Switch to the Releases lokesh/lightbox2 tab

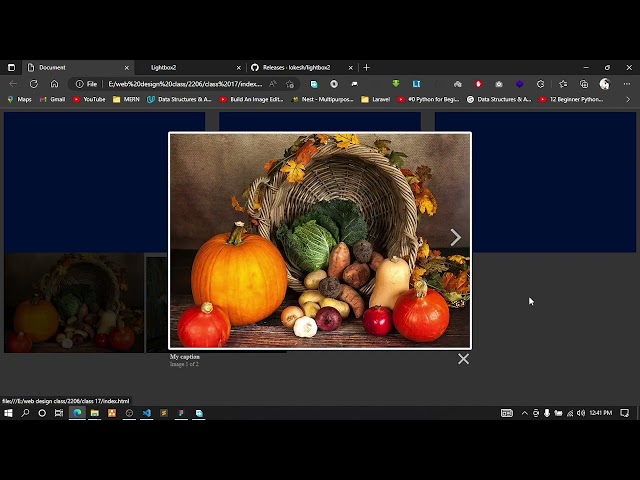pyautogui.click(x=302, y=67)
